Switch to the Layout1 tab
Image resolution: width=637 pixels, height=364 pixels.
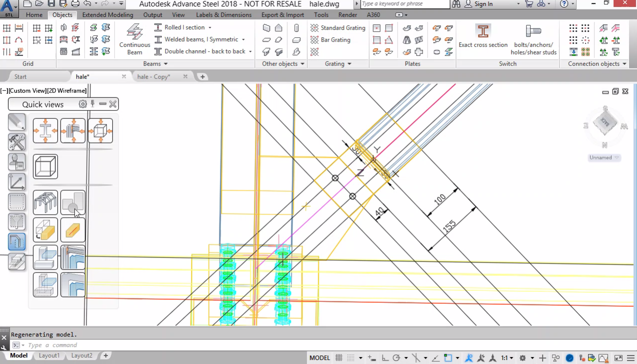(49, 356)
